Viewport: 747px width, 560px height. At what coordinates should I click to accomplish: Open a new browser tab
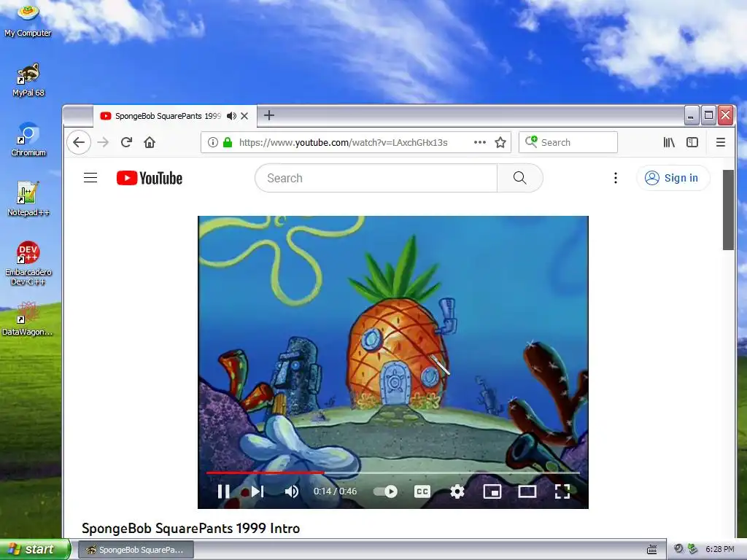click(x=269, y=115)
